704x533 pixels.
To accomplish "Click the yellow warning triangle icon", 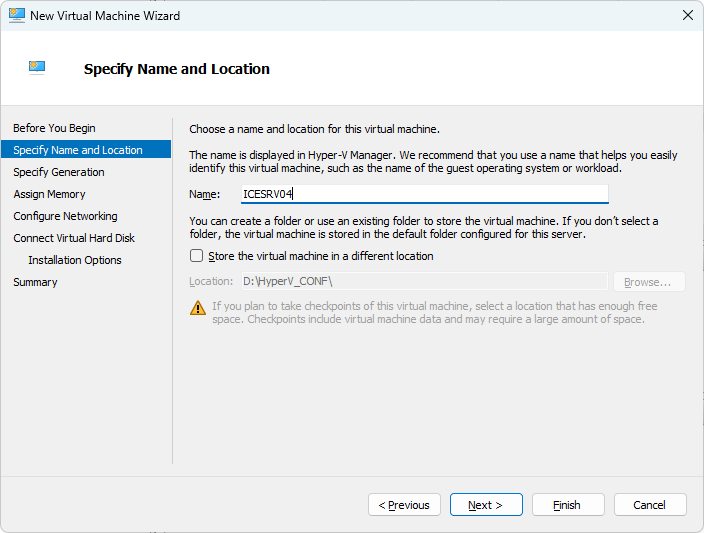I will coord(198,308).
